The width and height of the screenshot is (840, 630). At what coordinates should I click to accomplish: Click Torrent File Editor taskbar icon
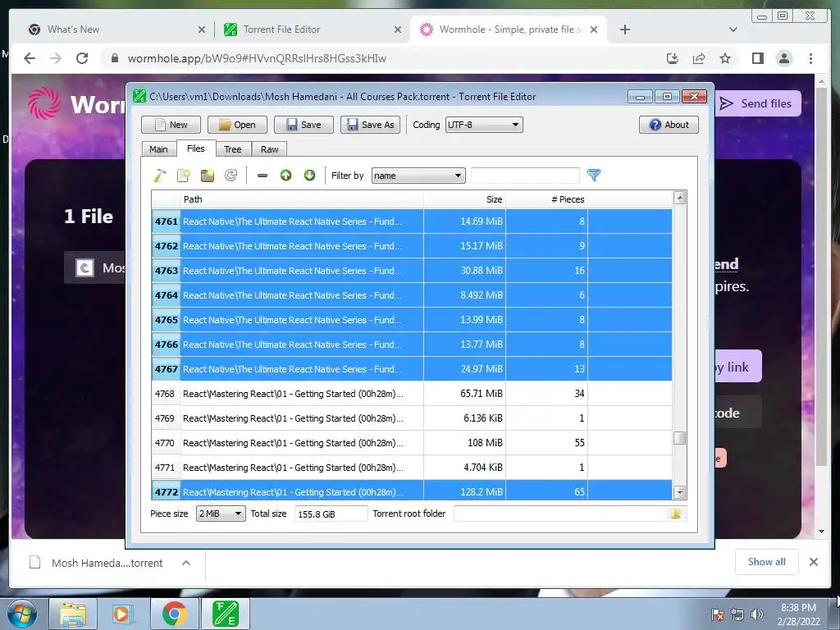[226, 614]
